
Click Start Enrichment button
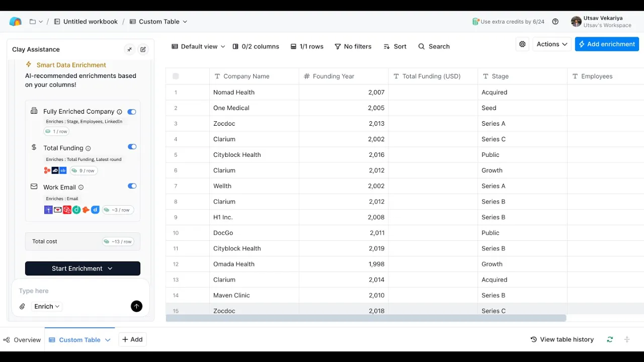83,268
